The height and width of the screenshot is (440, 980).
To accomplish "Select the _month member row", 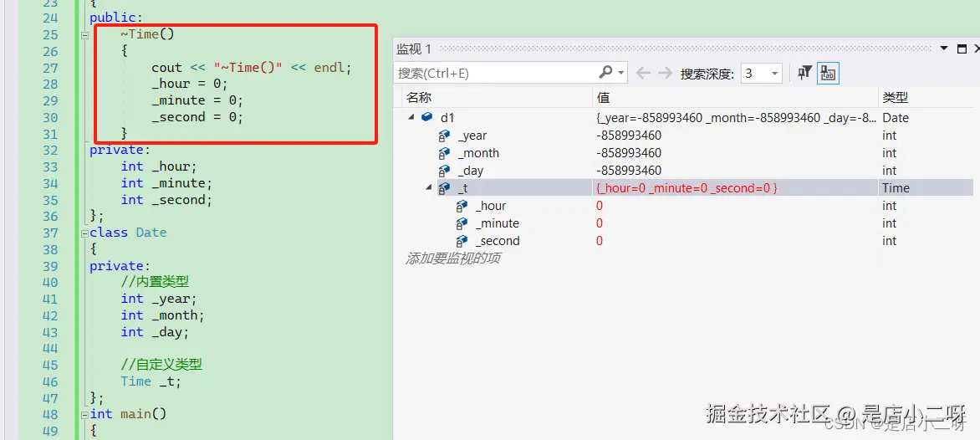I will [x=478, y=153].
